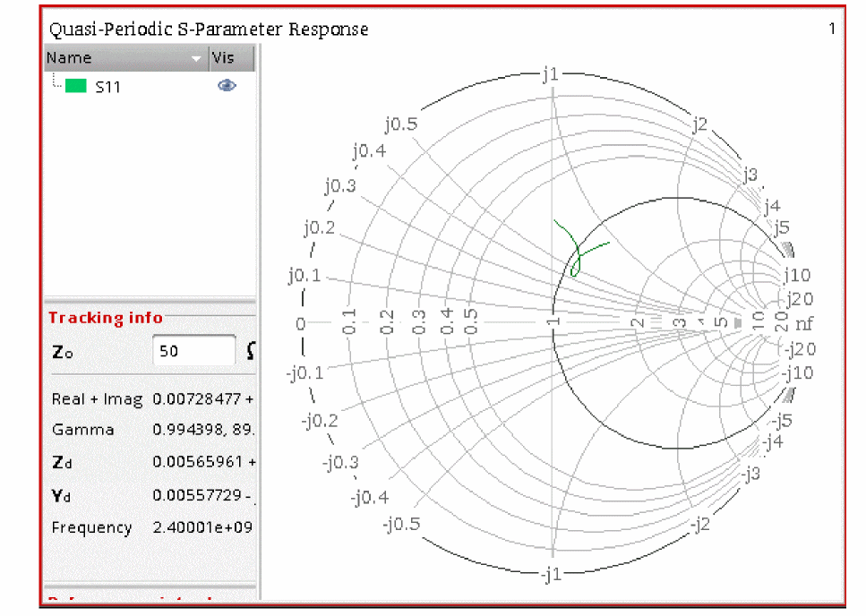The height and width of the screenshot is (616, 866).
Task: Click the ohm symbol next to Zo
Action: coord(252,350)
